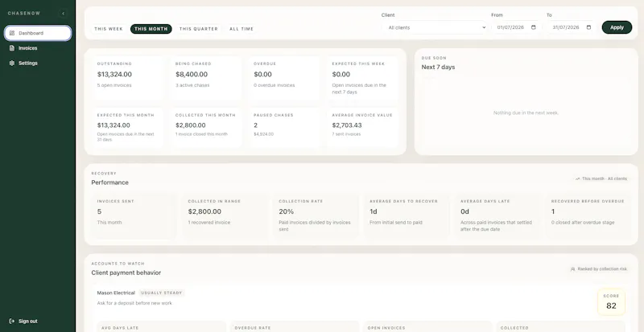
Task: Click '0 overdue invoices' text
Action: point(274,85)
